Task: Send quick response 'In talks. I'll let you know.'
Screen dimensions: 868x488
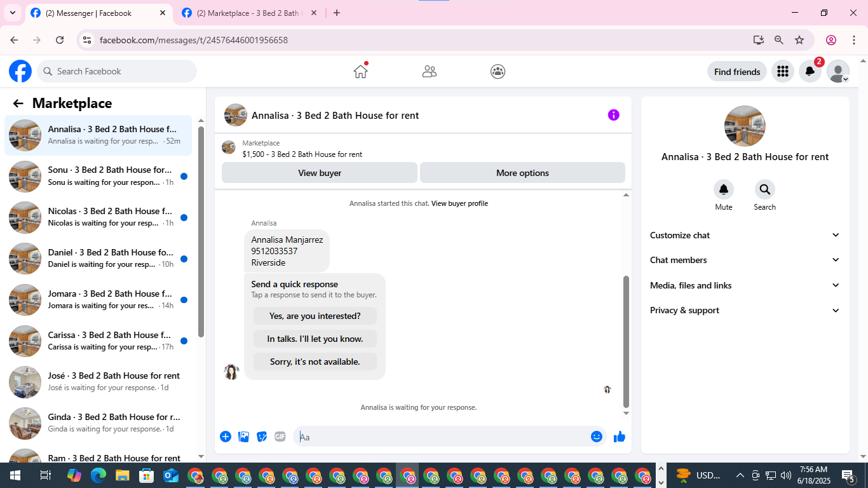Action: point(315,339)
